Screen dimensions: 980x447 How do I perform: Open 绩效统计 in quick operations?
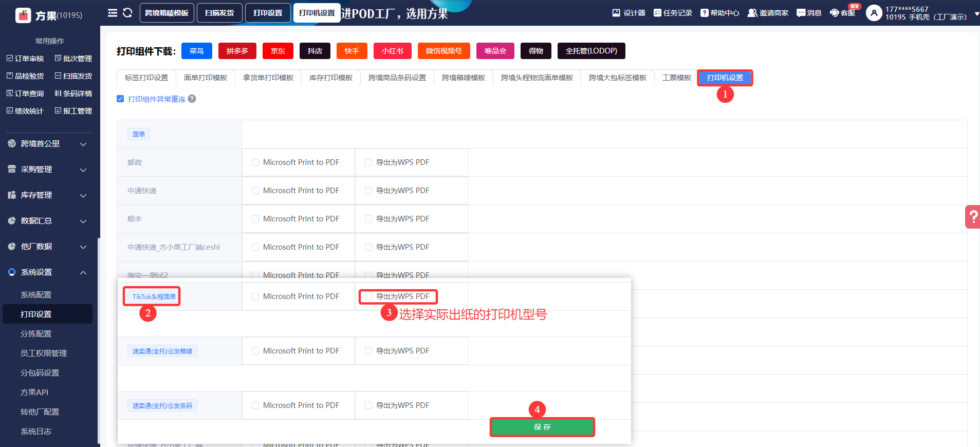point(25,111)
